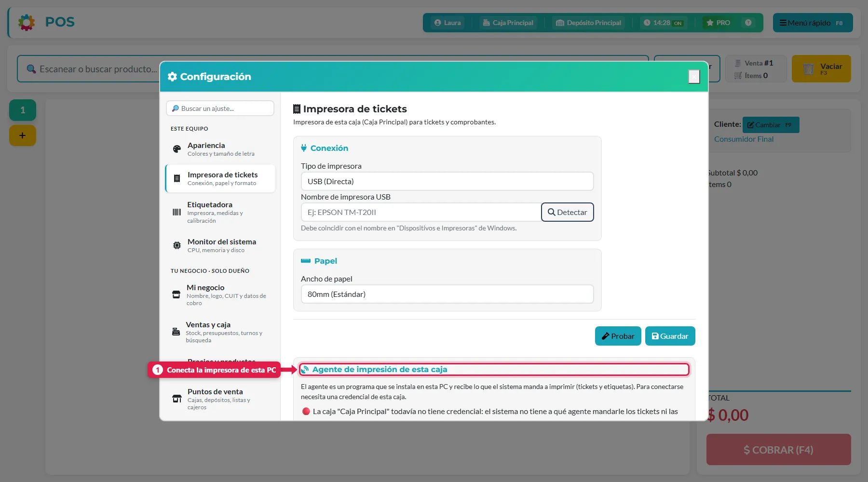Click the Configuración gear icon in header
The width and height of the screenshot is (868, 482).
(172, 77)
